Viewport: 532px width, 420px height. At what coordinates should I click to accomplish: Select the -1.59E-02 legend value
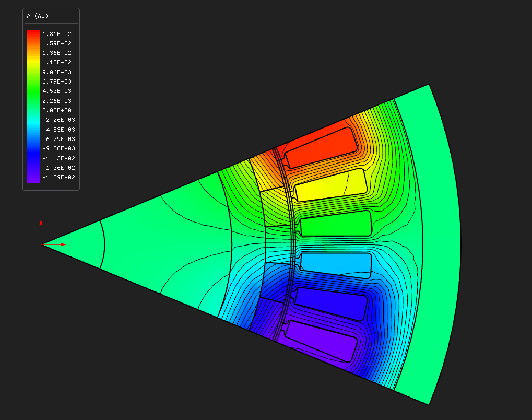58,177
